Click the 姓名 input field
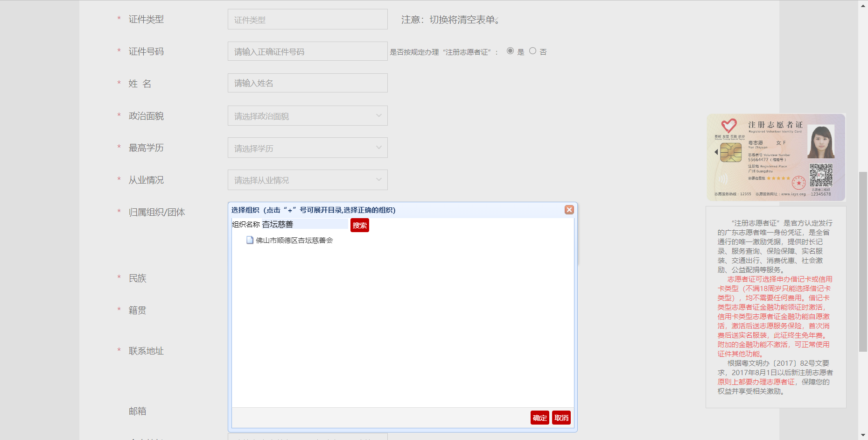Screen dimensions: 868x440 point(308,83)
